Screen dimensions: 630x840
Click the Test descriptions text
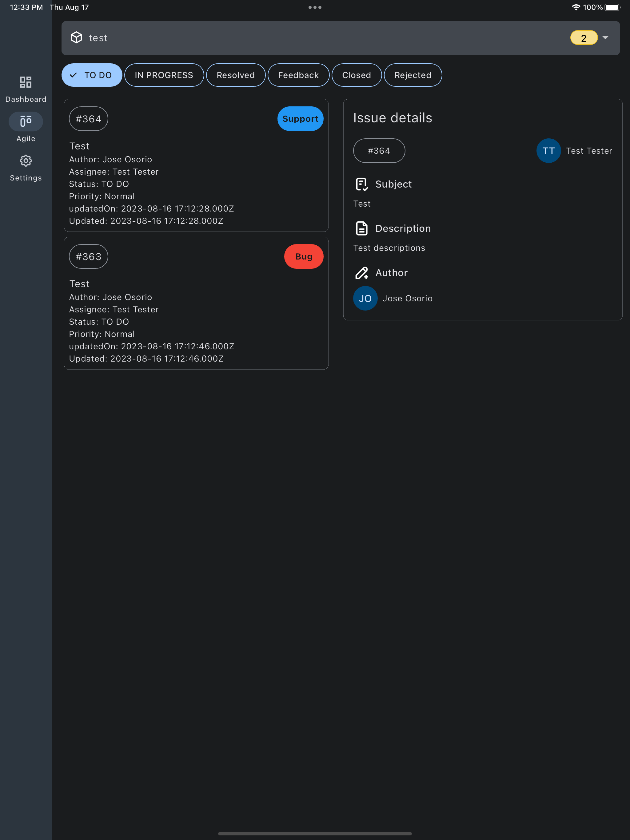coord(389,248)
